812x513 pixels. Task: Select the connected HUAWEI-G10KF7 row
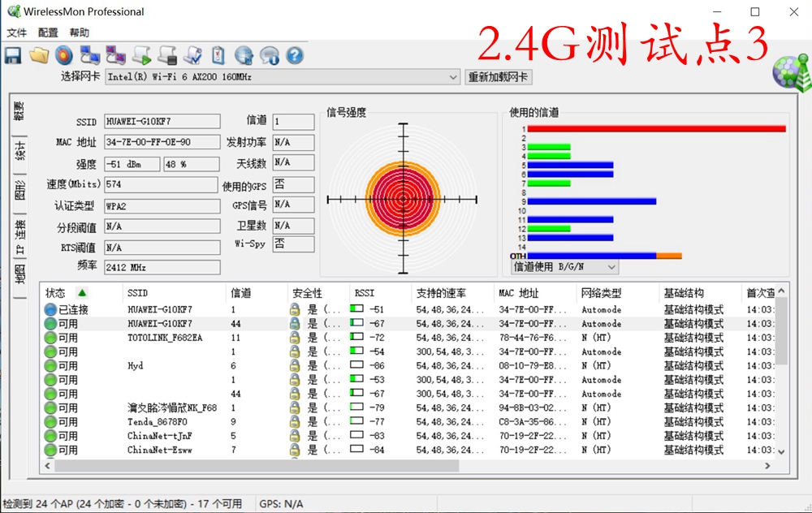[x=162, y=308]
